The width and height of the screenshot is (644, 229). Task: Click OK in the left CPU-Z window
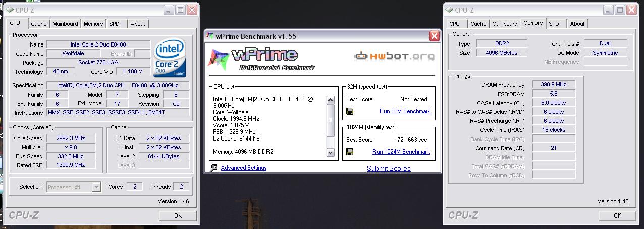178,216
